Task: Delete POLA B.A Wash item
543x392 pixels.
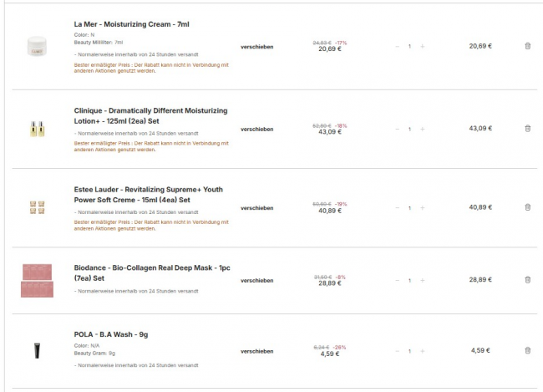Action: pos(527,350)
